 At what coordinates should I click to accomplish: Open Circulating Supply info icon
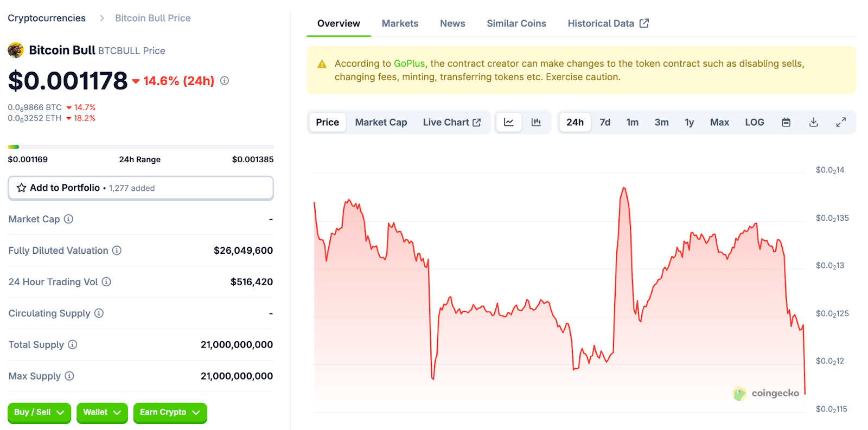click(99, 313)
